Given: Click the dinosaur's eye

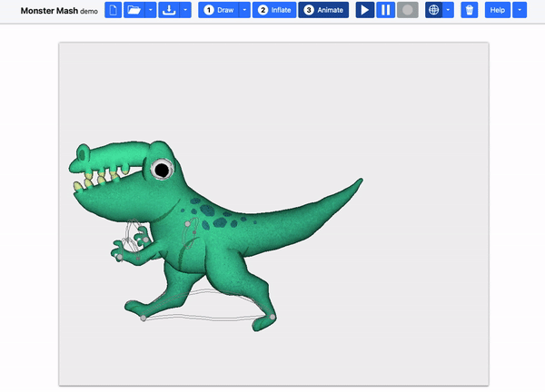Looking at the screenshot, I should click(162, 170).
